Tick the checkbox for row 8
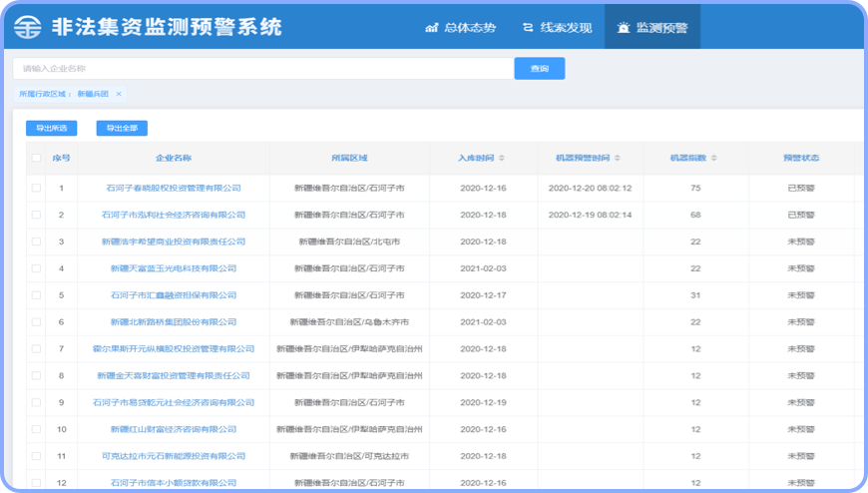 (x=37, y=375)
